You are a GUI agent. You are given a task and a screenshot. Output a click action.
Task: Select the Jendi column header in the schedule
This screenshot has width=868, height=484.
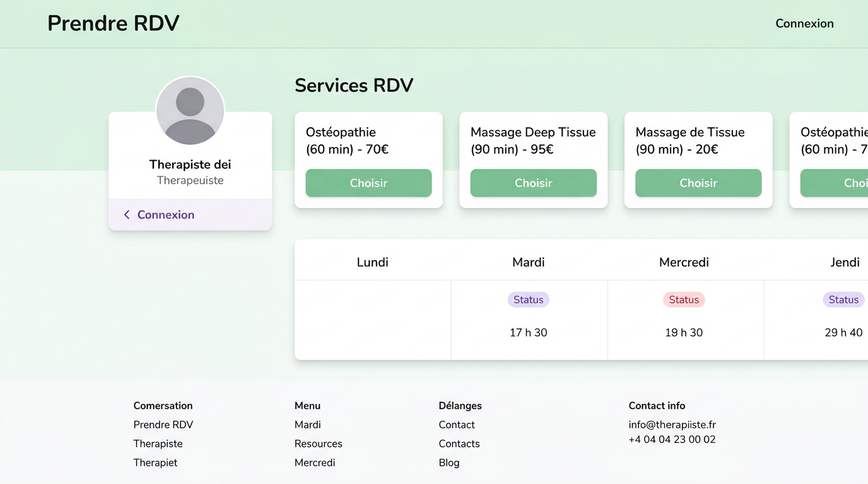click(x=845, y=262)
